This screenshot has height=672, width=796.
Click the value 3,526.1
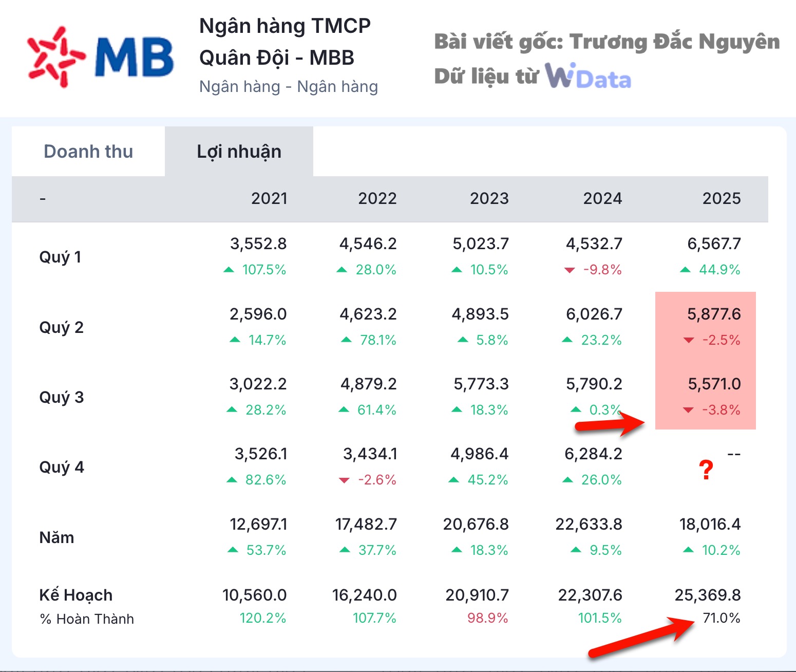coord(261,454)
